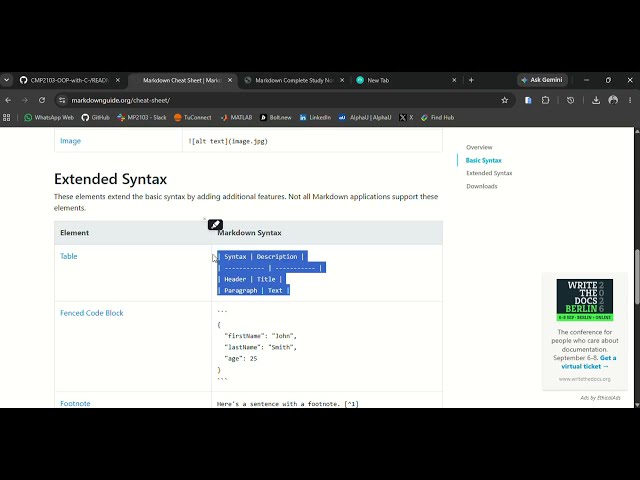Open the Ask Gemini button
Image resolution: width=640 pixels, height=480 pixels.
point(542,80)
